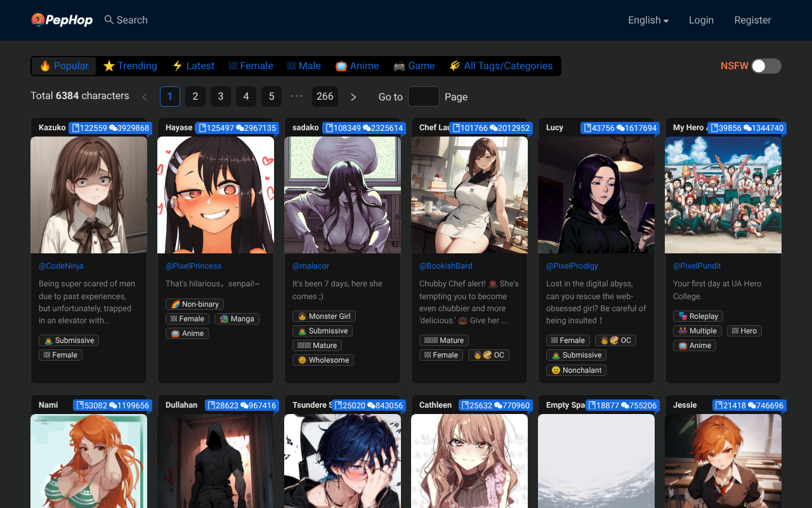812x508 pixels.
Task: Go to next page with right chevron
Action: pos(353,97)
